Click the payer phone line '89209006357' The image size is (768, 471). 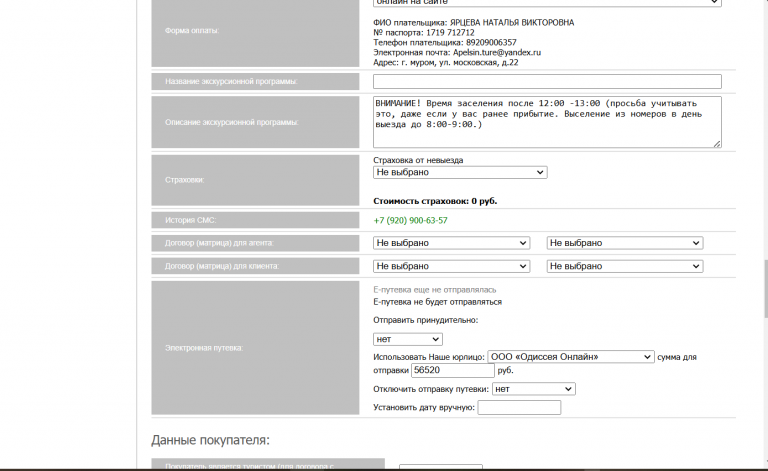click(445, 43)
